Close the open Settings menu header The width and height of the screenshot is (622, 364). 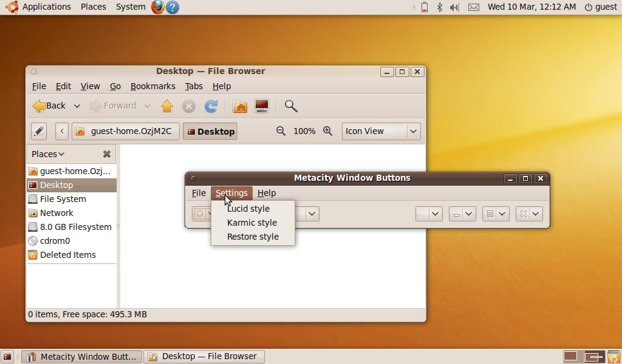[231, 193]
